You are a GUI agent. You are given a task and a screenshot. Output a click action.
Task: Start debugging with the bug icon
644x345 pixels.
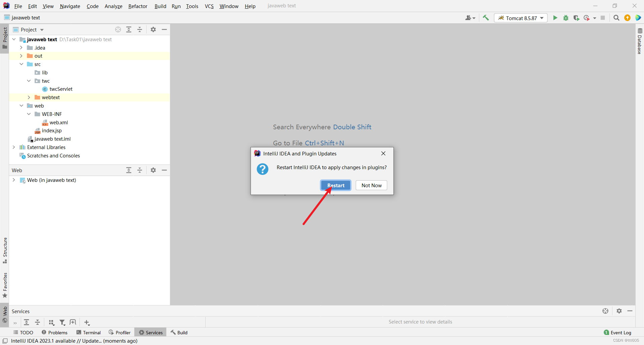566,18
